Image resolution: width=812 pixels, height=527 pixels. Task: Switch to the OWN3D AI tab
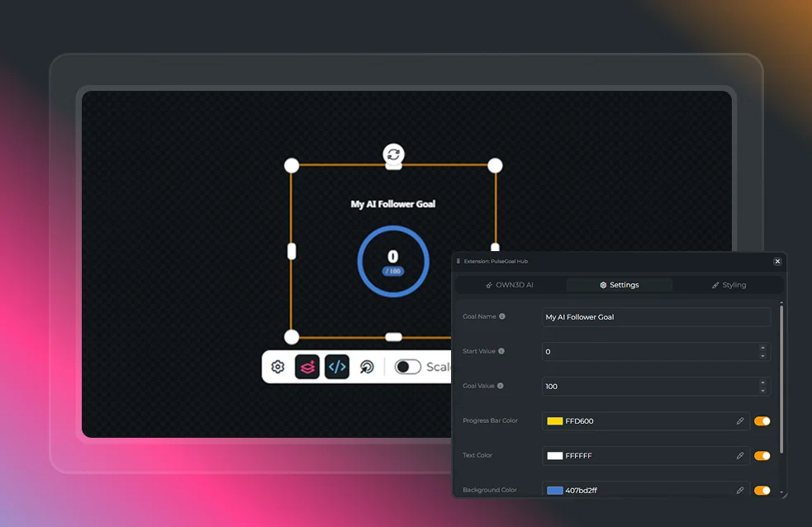(x=510, y=285)
